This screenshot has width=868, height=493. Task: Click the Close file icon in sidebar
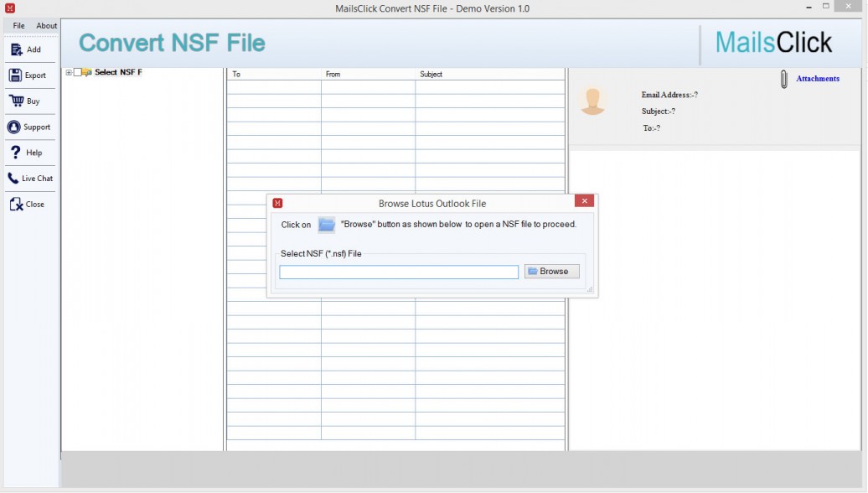(16, 205)
